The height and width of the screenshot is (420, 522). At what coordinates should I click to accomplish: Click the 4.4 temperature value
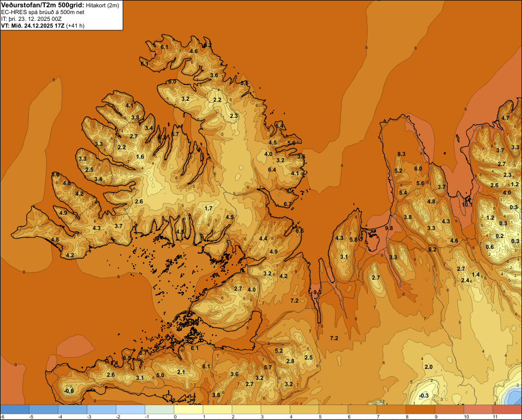click(x=263, y=238)
